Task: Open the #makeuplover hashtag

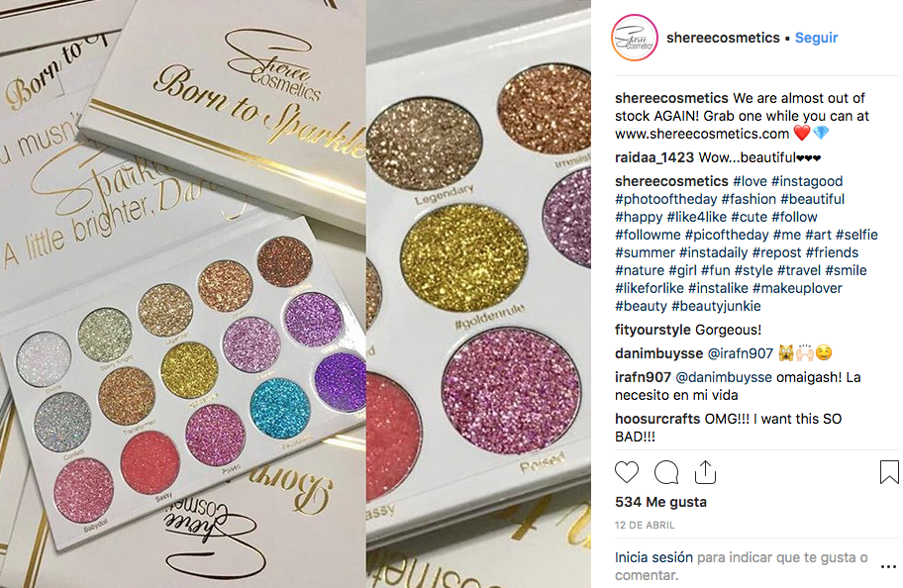Action: 797,288
